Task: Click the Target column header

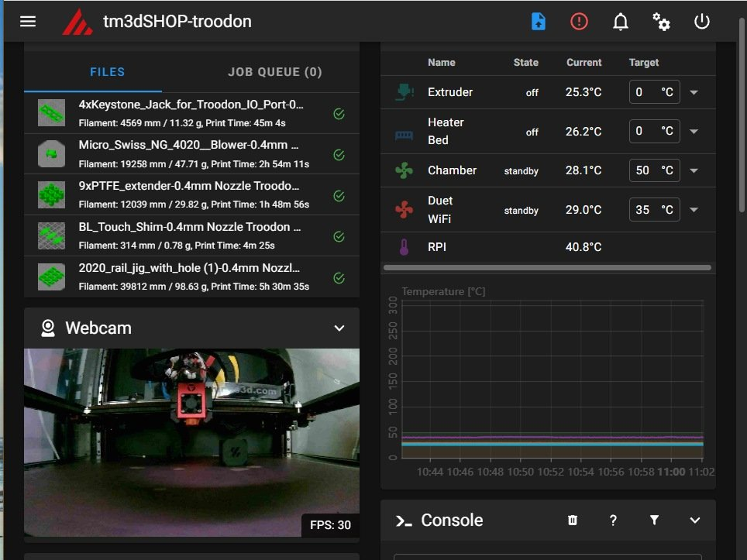Action: coord(644,63)
